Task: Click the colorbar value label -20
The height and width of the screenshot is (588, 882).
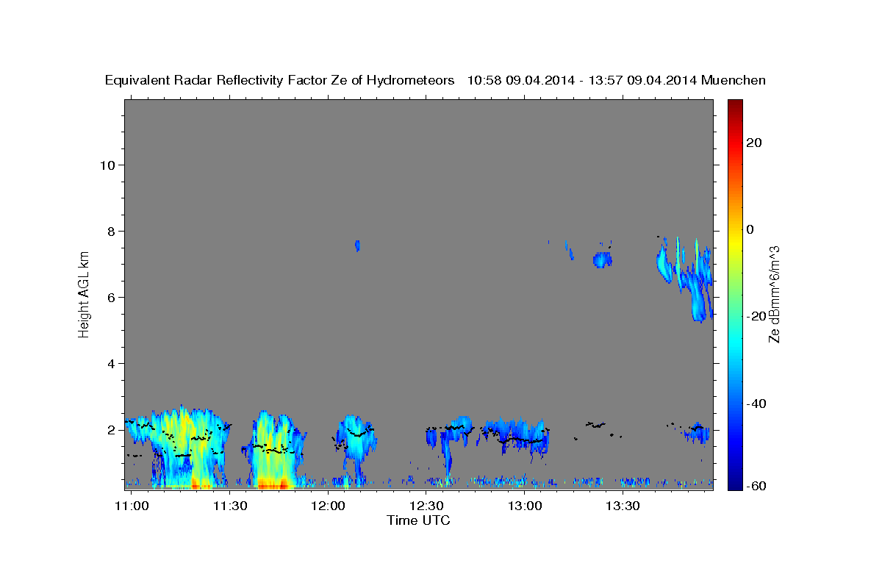Action: pyautogui.click(x=756, y=316)
